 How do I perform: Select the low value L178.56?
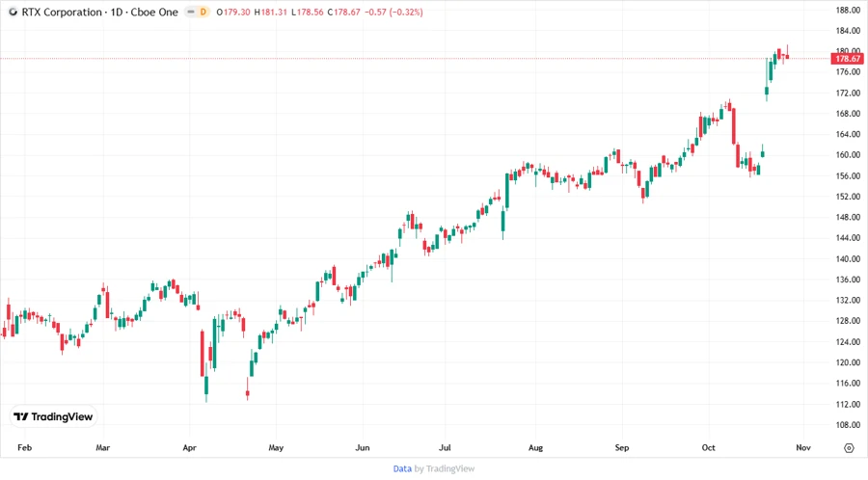point(308,12)
